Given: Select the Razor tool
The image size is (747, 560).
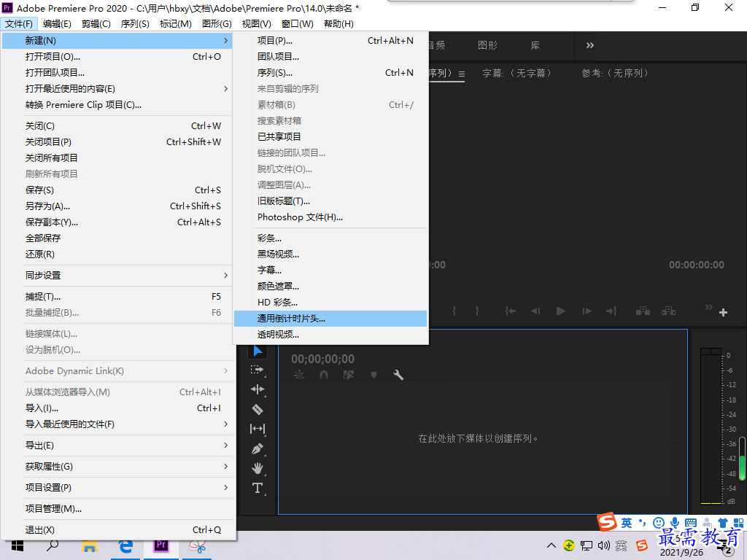Looking at the screenshot, I should (258, 409).
